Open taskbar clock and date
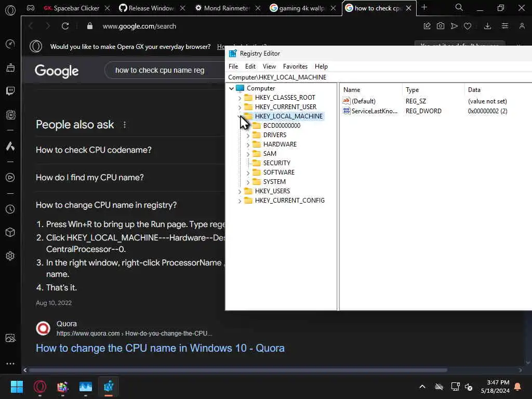Viewport: 532px width, 399px height. (495, 387)
